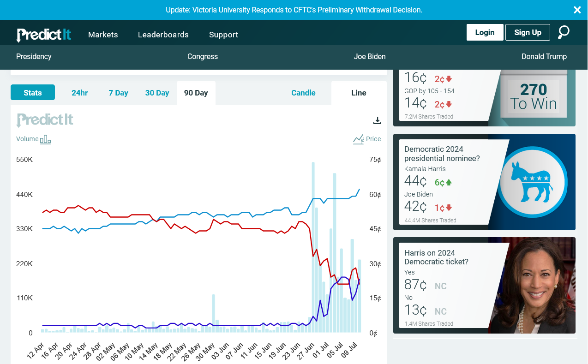
Task: Select the No 13¢ price
Action: [x=415, y=310]
